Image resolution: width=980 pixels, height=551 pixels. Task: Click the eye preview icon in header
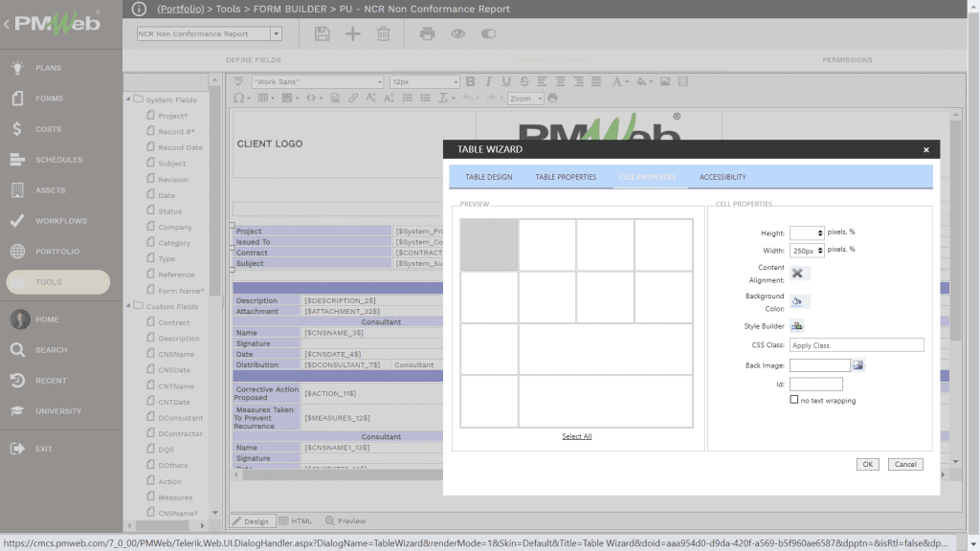pyautogui.click(x=458, y=33)
